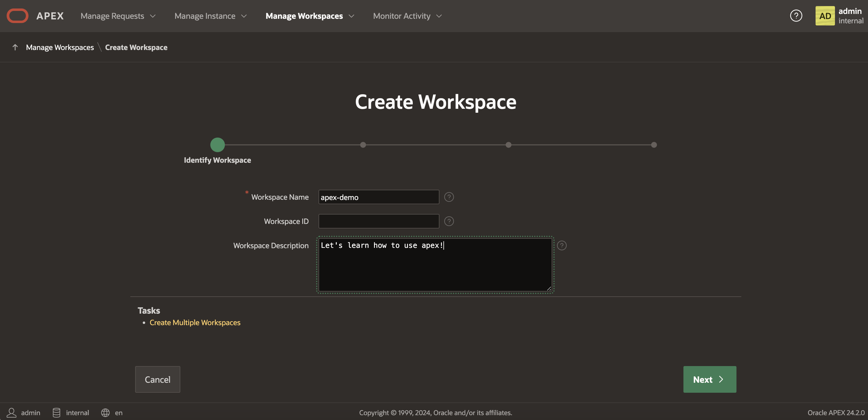This screenshot has width=868, height=420.
Task: Click the globe language icon in footer
Action: tap(105, 413)
